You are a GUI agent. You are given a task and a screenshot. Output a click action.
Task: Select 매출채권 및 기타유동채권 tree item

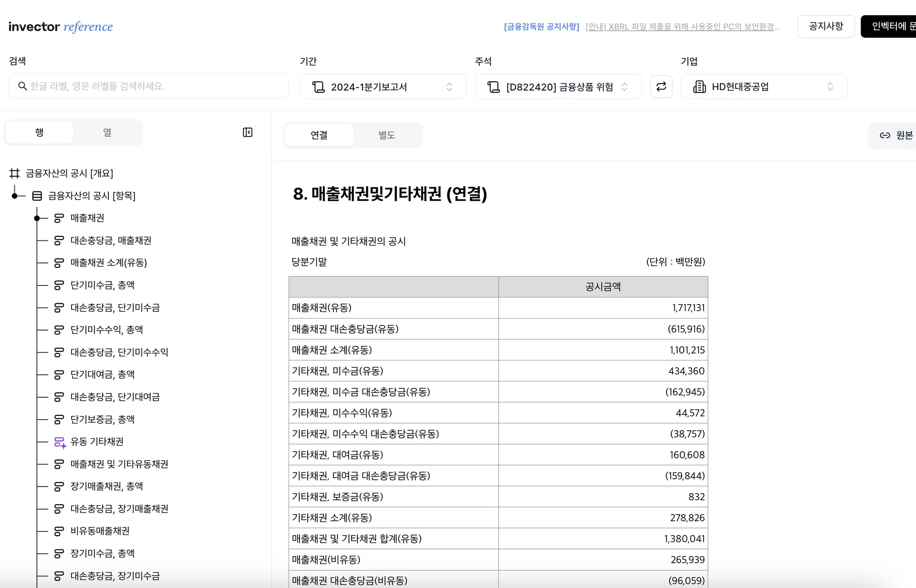coord(119,464)
